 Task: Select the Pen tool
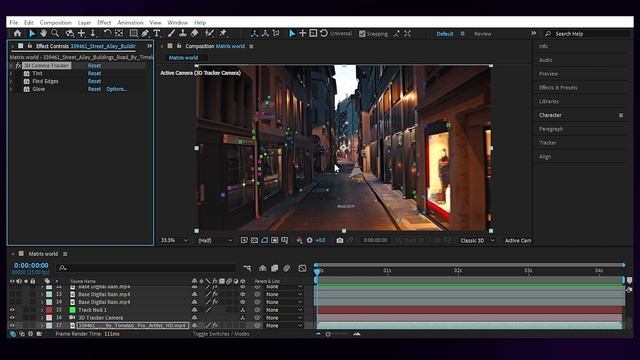tap(145, 33)
